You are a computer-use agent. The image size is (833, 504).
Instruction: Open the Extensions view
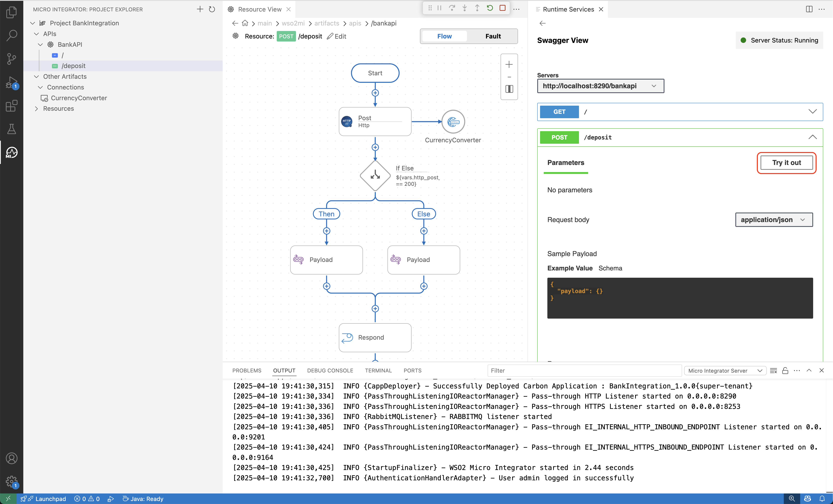[x=12, y=106]
